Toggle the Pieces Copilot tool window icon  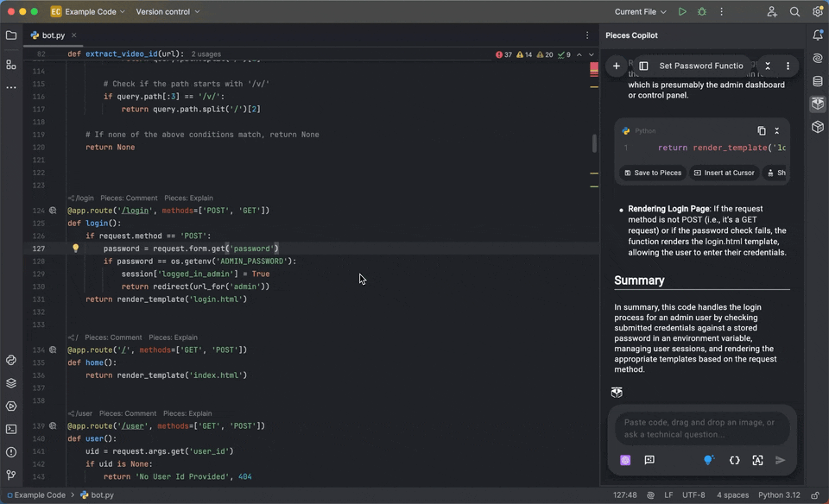click(x=818, y=104)
